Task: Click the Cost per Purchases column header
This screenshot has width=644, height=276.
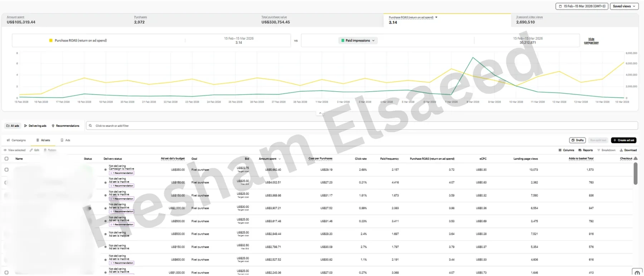Action: 320,159
